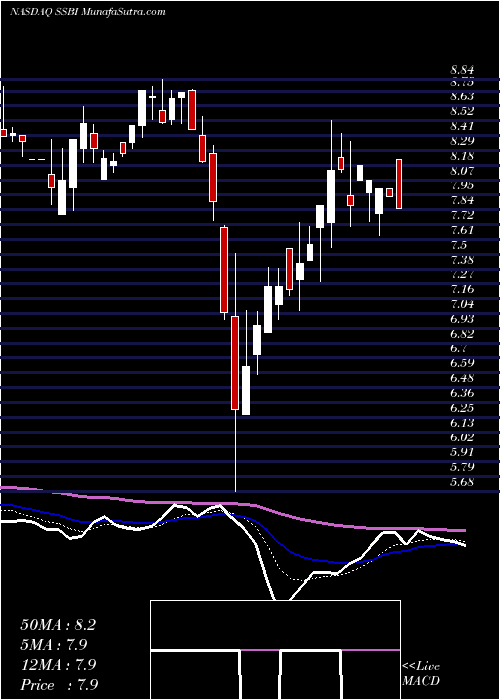Image resolution: width=500 pixels, height=700 pixels.
Task: Click the 6.7 price axis label
Action: click(x=459, y=348)
